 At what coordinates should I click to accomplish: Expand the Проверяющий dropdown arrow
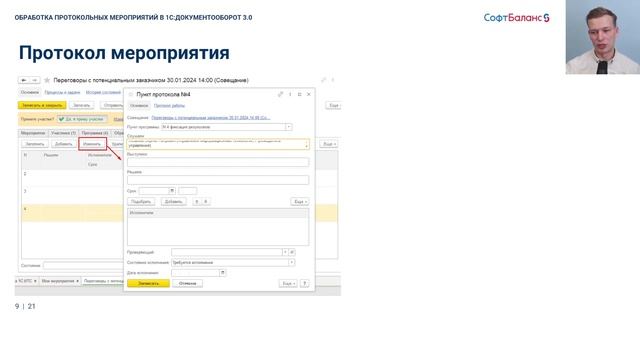[x=285, y=252]
